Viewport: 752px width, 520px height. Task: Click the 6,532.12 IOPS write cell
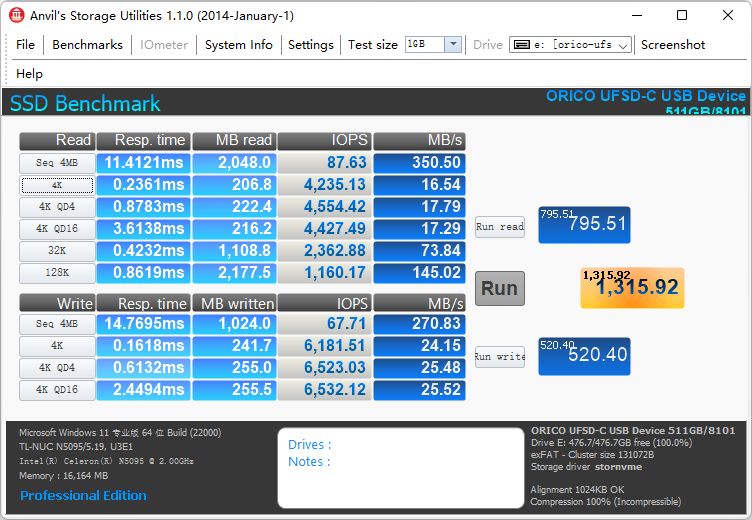(x=324, y=390)
